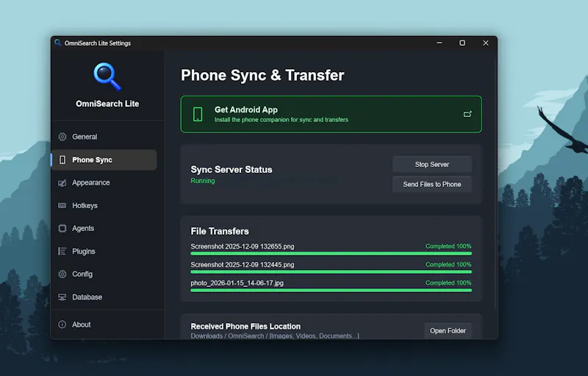Click file name photo_2026-01-15_14-06-17.jpg
The height and width of the screenshot is (376, 588).
[x=237, y=283]
